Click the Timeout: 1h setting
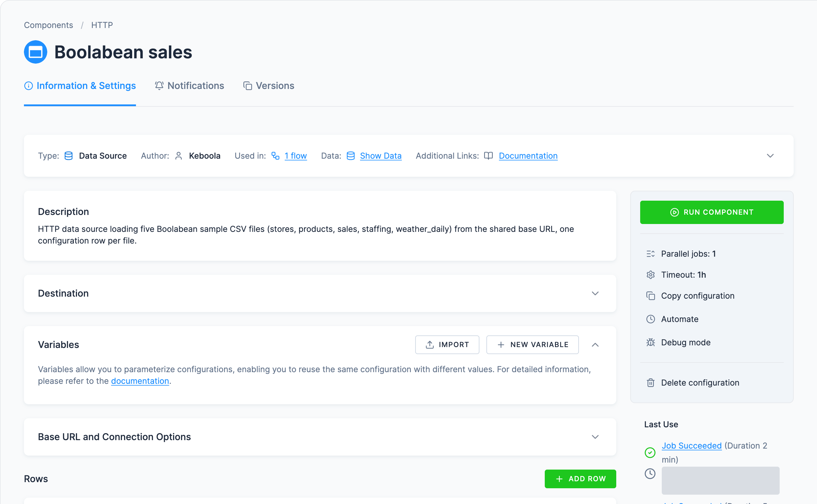This screenshot has height=504, width=817. [683, 275]
